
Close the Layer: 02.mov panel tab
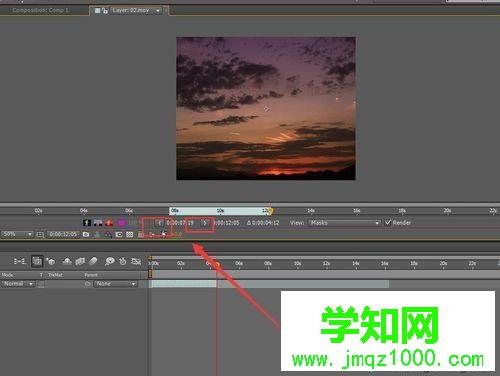click(166, 11)
